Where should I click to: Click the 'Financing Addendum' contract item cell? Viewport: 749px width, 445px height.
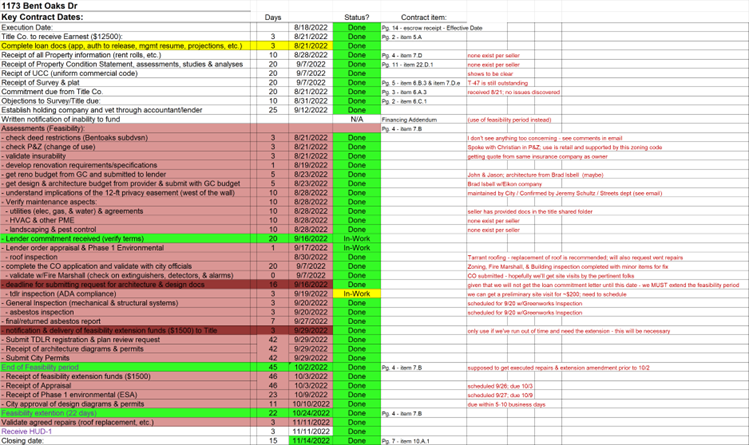point(424,119)
